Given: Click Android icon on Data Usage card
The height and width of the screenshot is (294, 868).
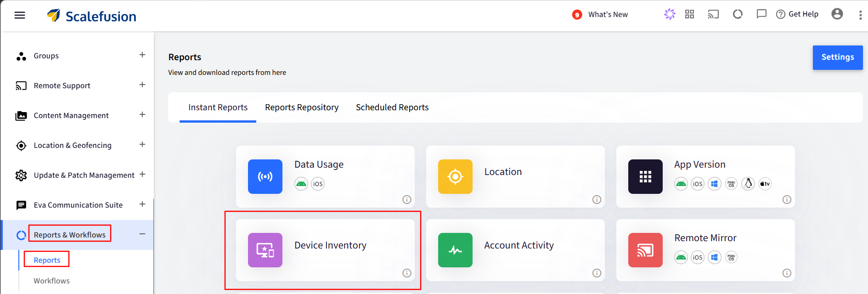Looking at the screenshot, I should 301,184.
